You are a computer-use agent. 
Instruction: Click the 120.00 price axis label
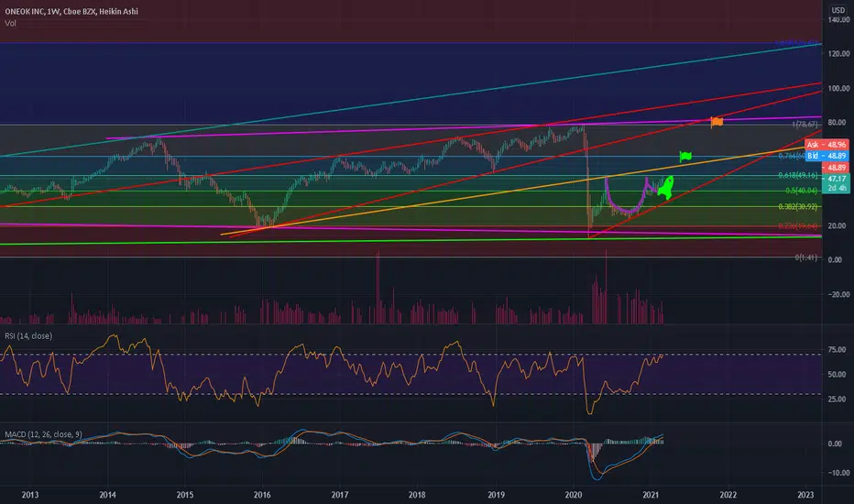[x=838, y=53]
